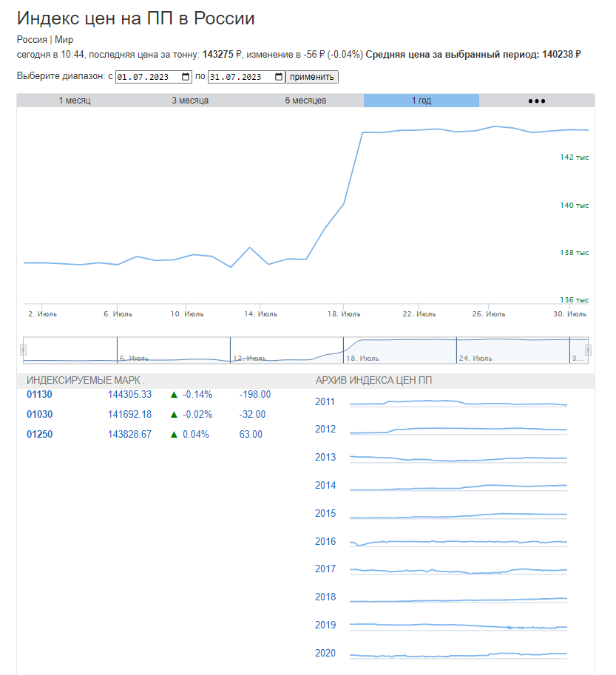Click green up arrow in 01130 row

[x=174, y=394]
